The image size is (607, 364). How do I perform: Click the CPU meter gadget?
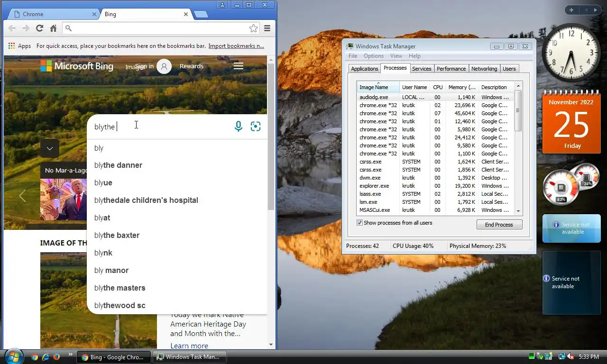(570, 184)
